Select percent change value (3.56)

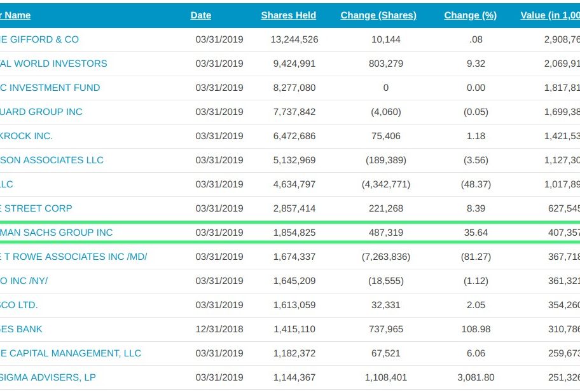(476, 160)
